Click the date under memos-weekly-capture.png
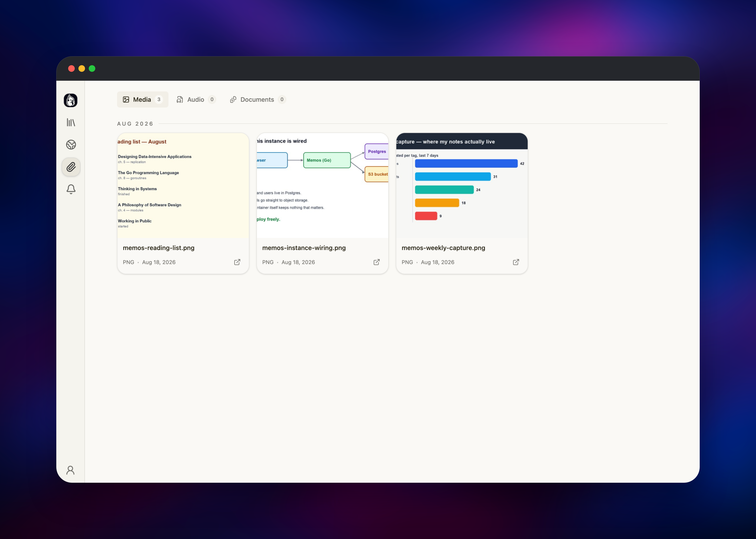Screen dimensions: 756x539 (x=438, y=262)
